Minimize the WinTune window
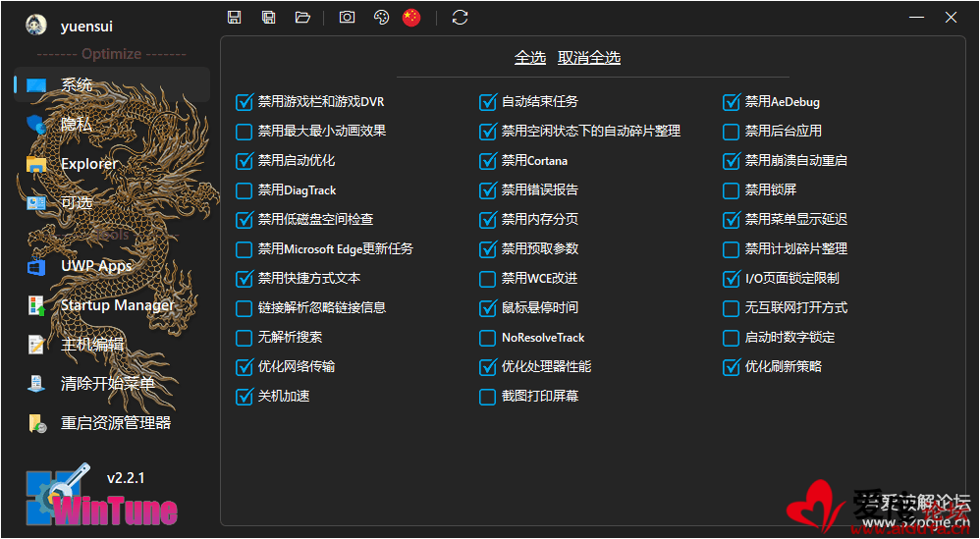Screen dimensions: 980x539 (x=916, y=17)
